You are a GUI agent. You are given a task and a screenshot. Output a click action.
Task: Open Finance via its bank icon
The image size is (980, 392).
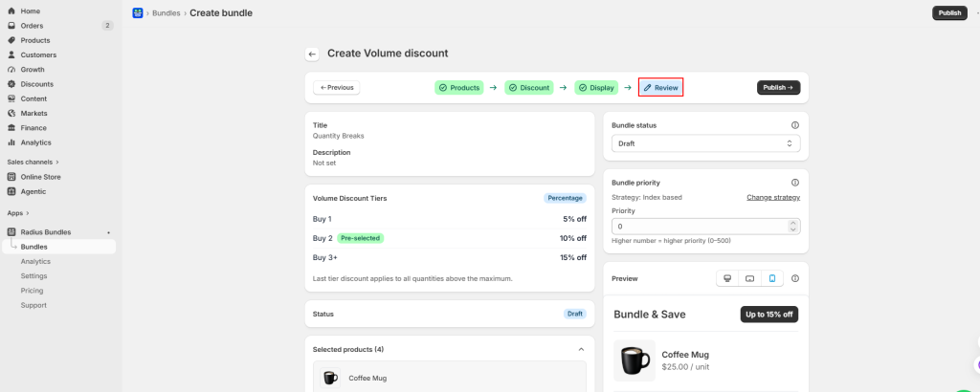tap(11, 127)
